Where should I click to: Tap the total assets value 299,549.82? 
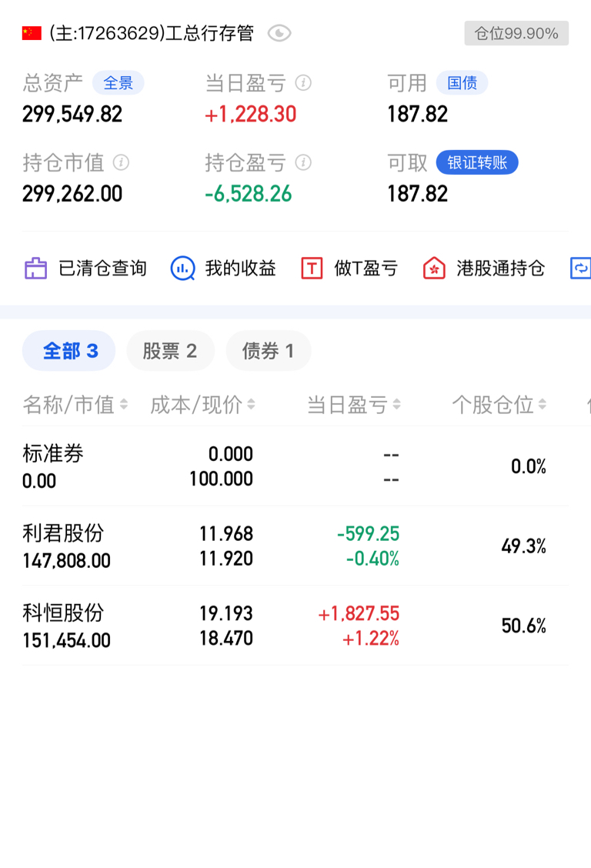(72, 114)
